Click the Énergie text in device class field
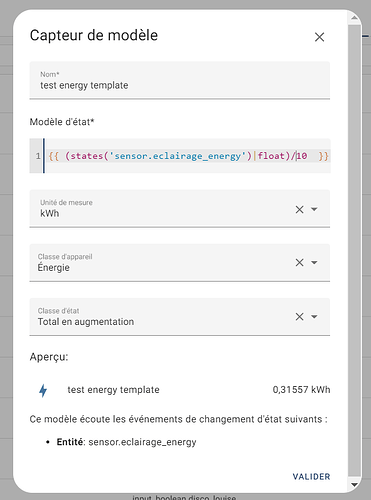Screen dimensions: 371x500 click(54, 267)
